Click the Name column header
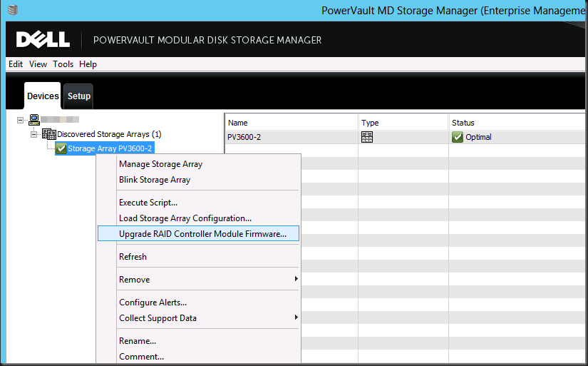Screen dimensions: 588x366 tap(292, 123)
